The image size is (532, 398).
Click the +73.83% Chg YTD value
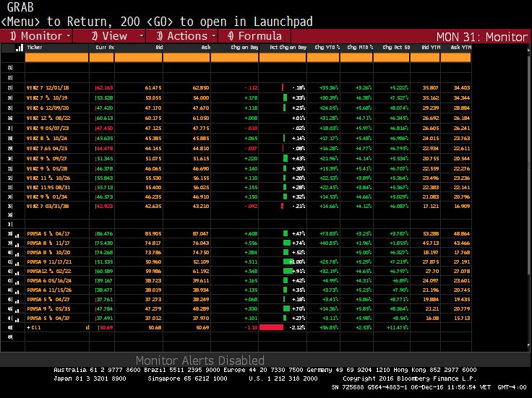(x=329, y=234)
